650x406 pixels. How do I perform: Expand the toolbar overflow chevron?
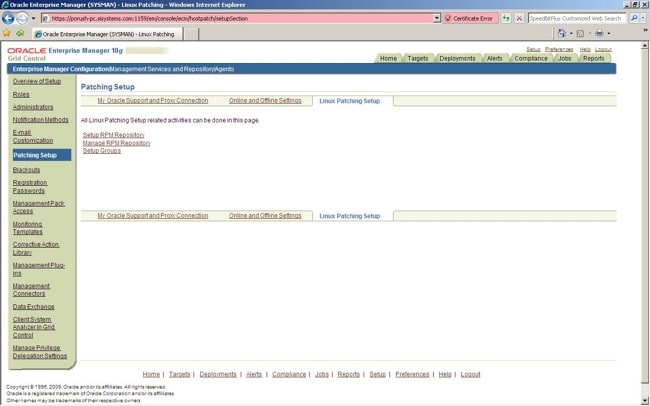(645, 30)
